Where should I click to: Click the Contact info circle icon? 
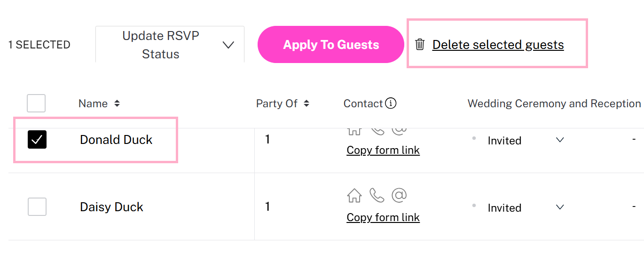[391, 103]
